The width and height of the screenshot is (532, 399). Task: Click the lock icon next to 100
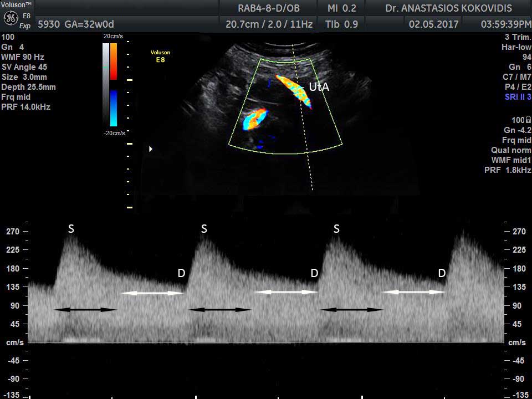coord(528,120)
